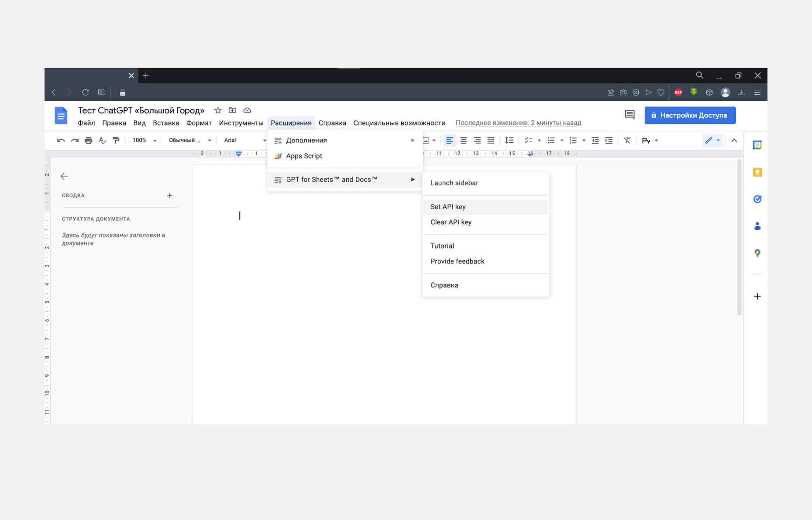Image resolution: width=812 pixels, height=520 pixels.
Task: Justify the text alignment
Action: coord(491,140)
